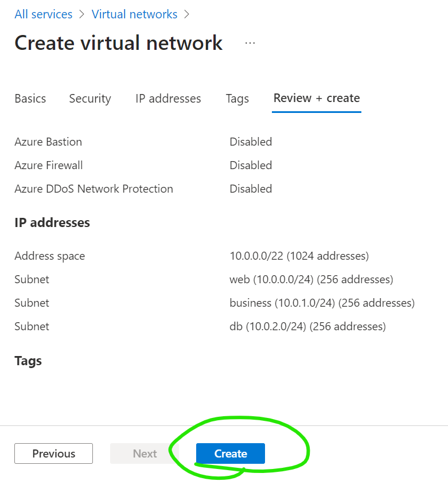Click the Azure DDoS Network Protection label
The image size is (448, 481).
click(94, 189)
